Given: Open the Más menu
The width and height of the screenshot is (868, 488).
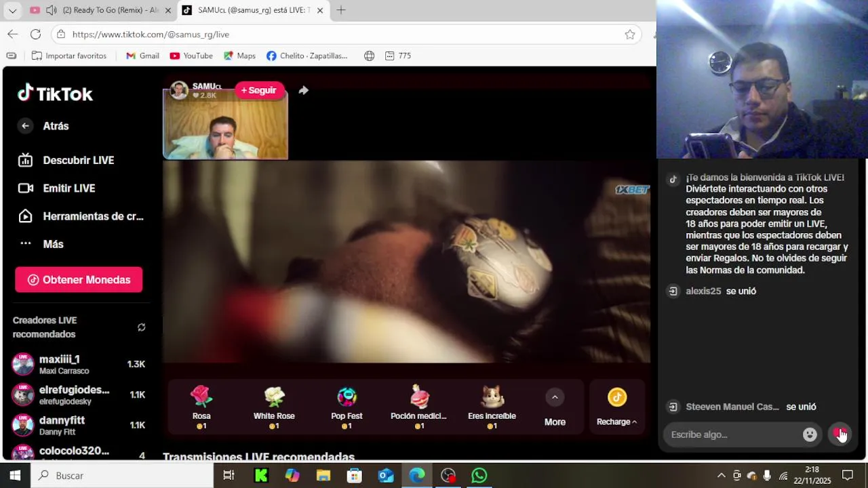Looking at the screenshot, I should click(x=41, y=244).
